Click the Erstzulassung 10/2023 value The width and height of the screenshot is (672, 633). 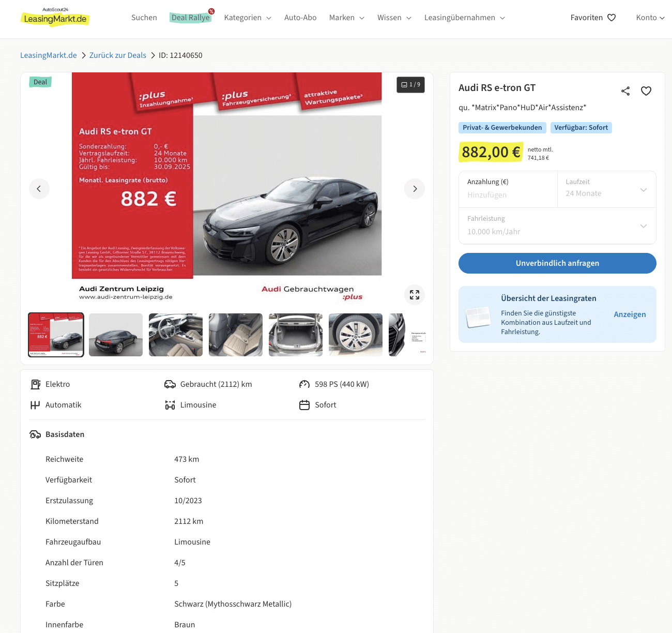(x=188, y=501)
